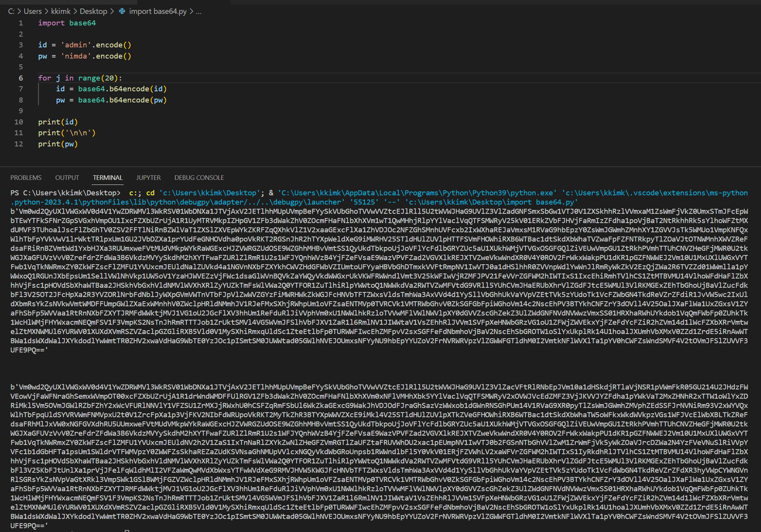This screenshot has width=761, height=532.
Task: Open the 'kkimk' breadcrumb folder
Action: (60, 11)
